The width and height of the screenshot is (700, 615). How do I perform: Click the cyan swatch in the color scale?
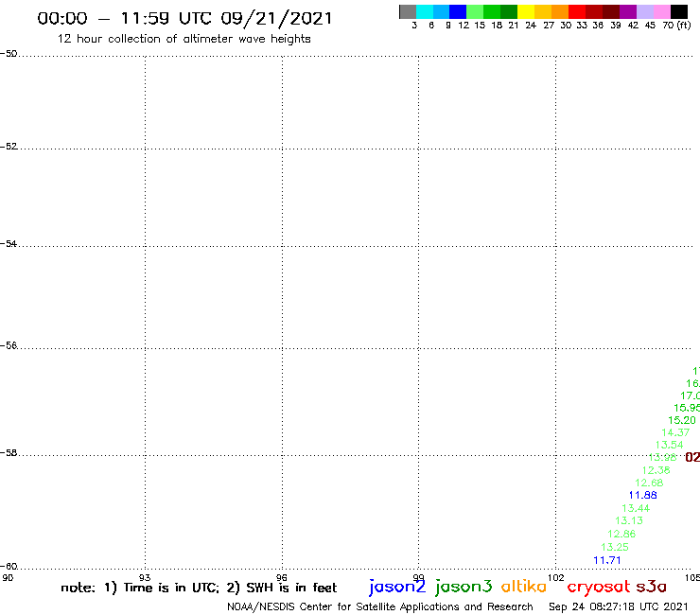click(425, 11)
